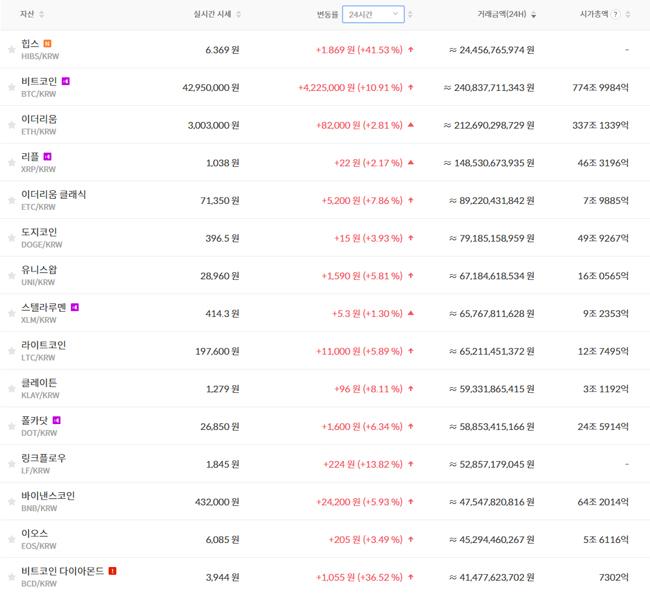This screenshot has height=593, width=650.
Task: Click the up triangle in 이더리움 change cell
Action: point(411,125)
